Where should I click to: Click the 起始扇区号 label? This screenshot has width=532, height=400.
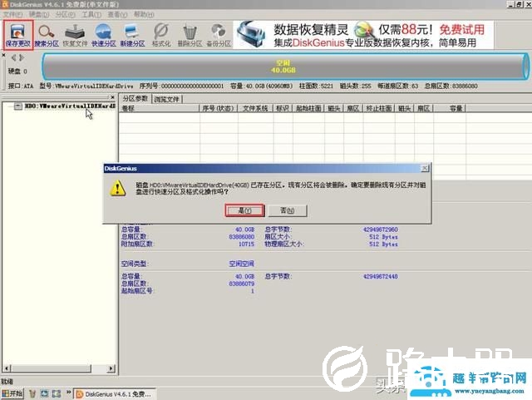[x=137, y=291]
